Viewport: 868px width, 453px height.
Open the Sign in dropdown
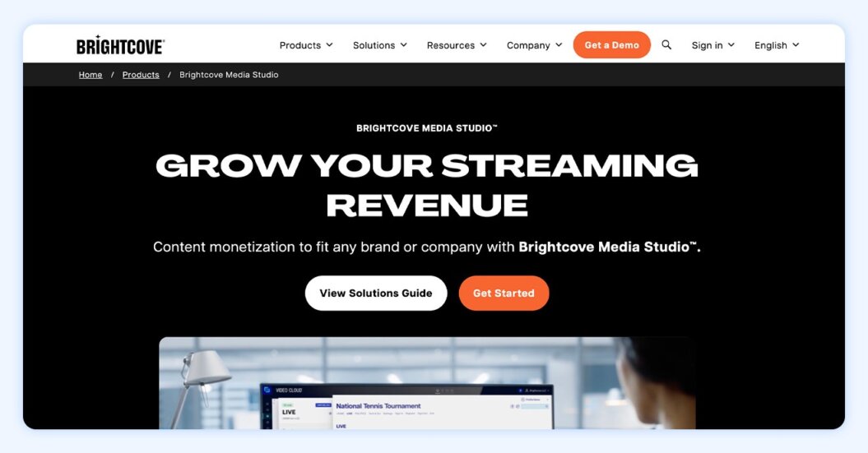[713, 45]
